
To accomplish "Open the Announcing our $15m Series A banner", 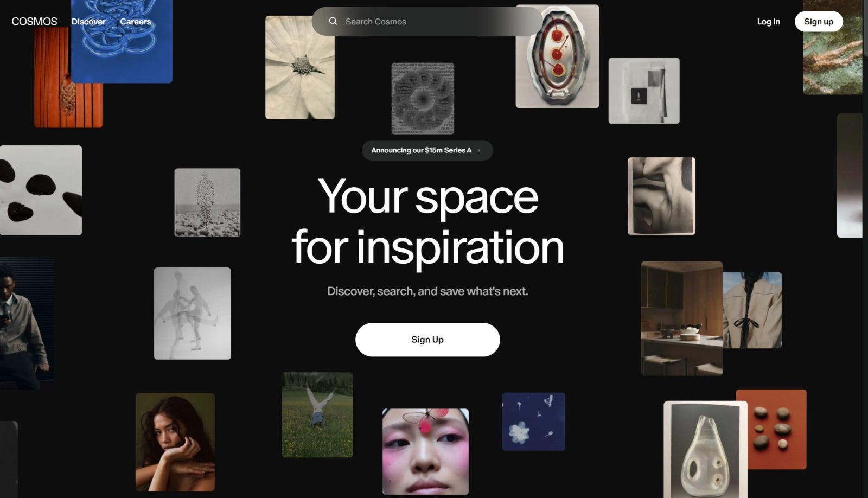I will pyautogui.click(x=427, y=150).
